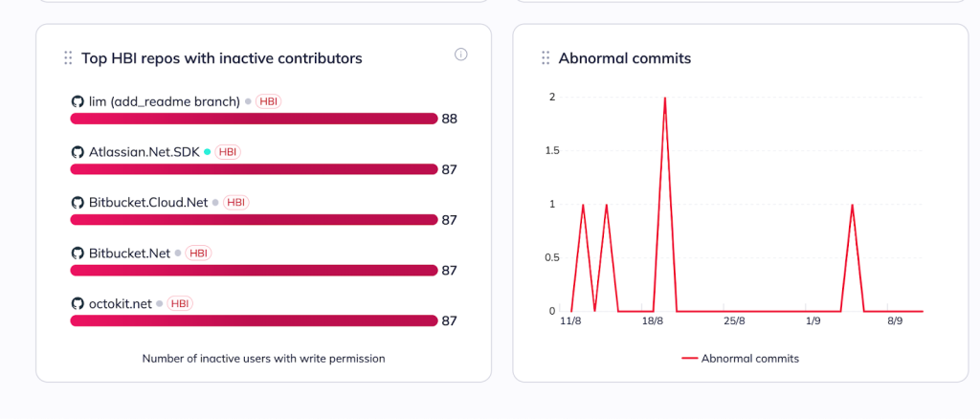Open the lim (add_readme branch) repository
This screenshot has height=419, width=980.
point(164,101)
